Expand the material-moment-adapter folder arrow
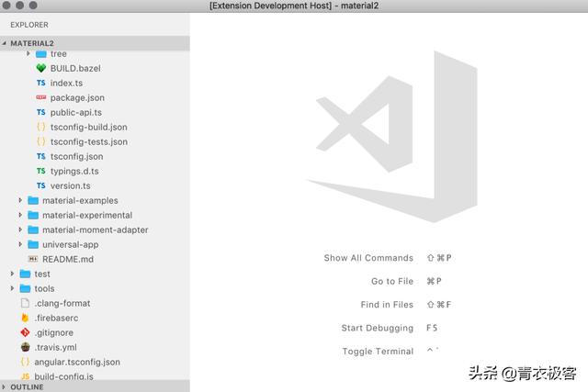 (20, 230)
